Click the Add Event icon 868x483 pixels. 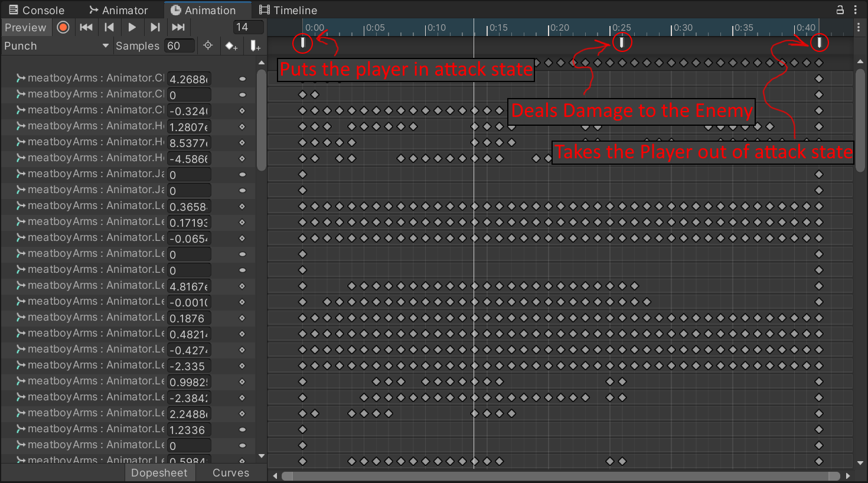[255, 46]
